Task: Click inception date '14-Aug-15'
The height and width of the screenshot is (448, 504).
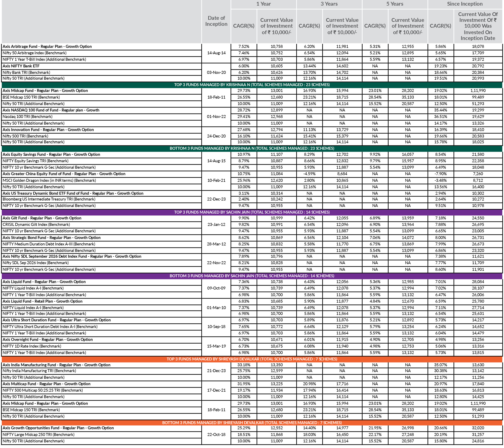Action: click(x=216, y=161)
